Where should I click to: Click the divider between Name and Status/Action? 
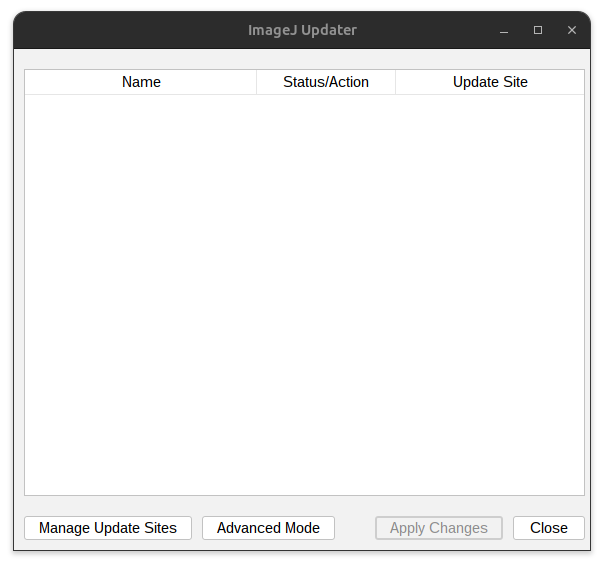[257, 82]
